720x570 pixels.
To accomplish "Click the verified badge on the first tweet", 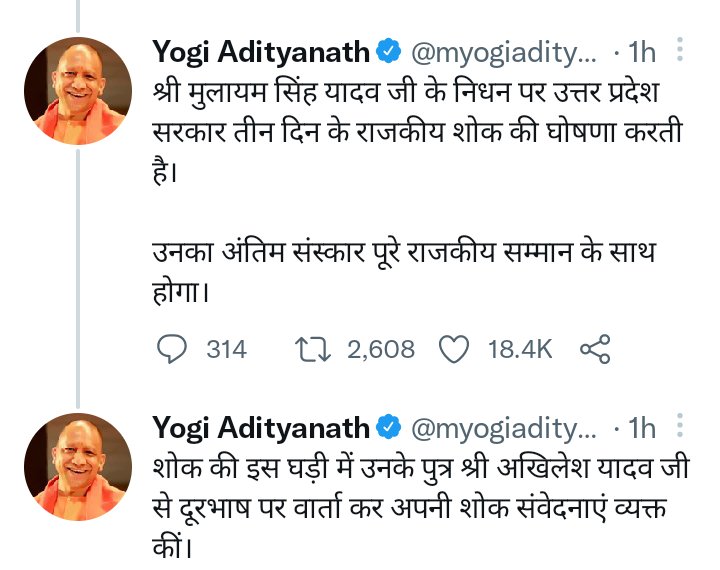I will tap(390, 51).
